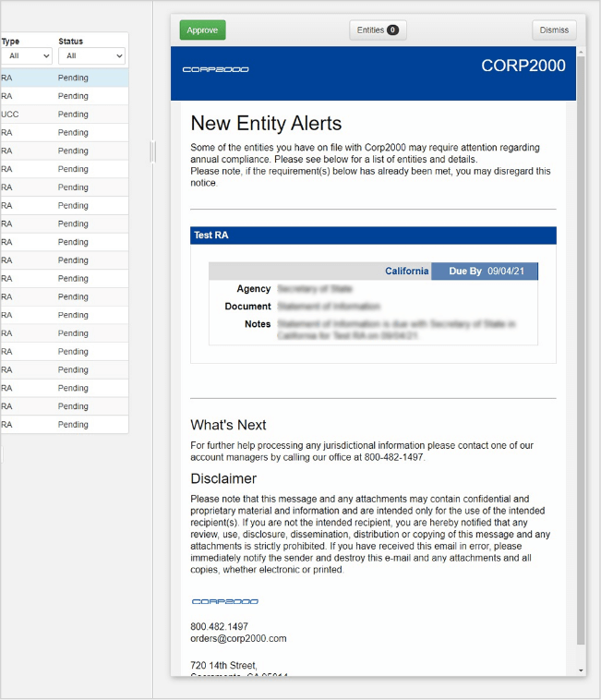Select the UCC Pending row
The height and width of the screenshot is (700, 601).
tap(65, 115)
